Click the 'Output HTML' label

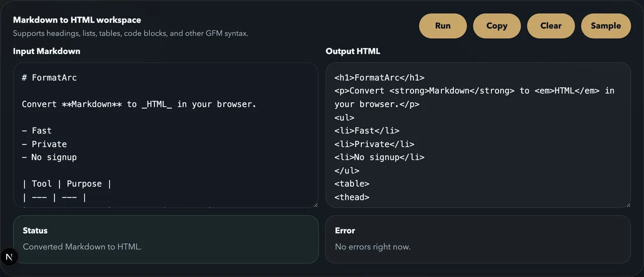(353, 51)
